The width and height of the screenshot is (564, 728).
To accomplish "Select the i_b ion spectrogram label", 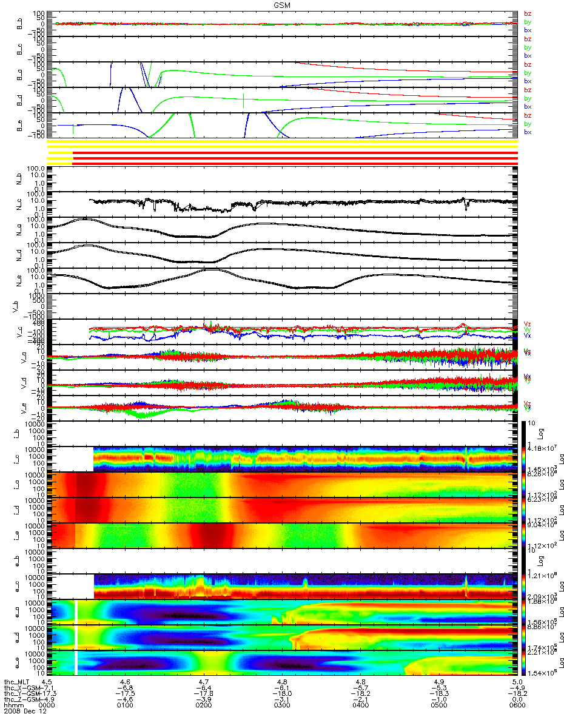I will coord(16,434).
